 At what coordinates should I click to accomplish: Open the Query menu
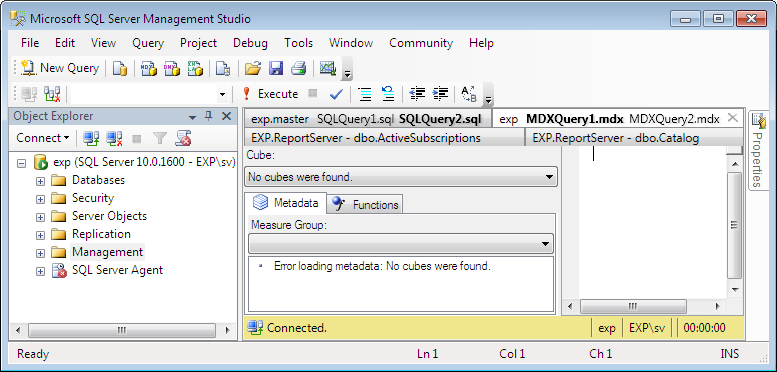pos(148,43)
